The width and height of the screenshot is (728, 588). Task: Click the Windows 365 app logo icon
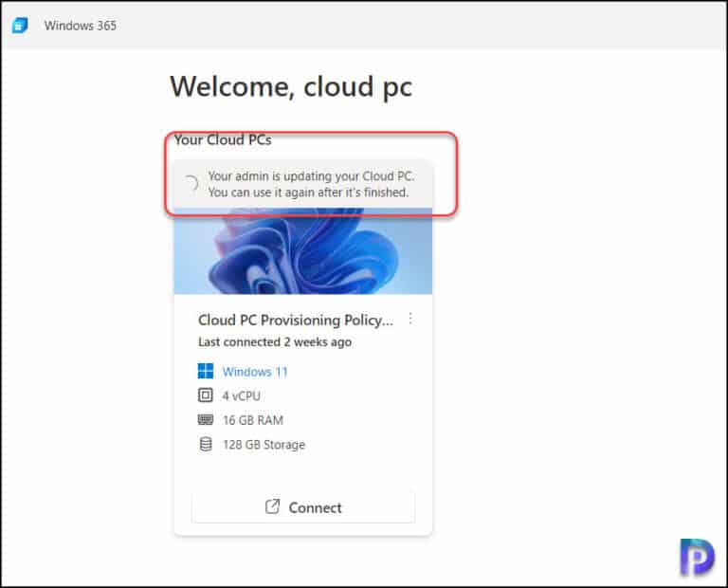[20, 25]
